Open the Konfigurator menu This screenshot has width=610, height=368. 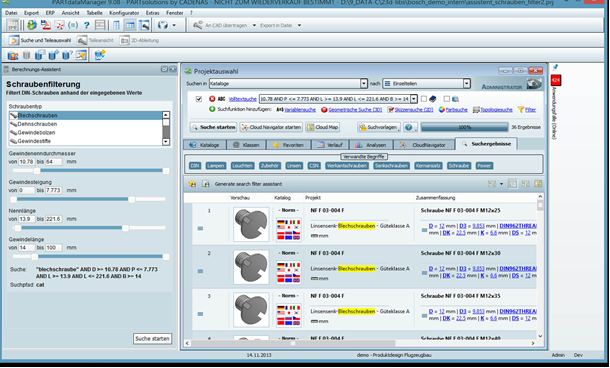tap(124, 13)
